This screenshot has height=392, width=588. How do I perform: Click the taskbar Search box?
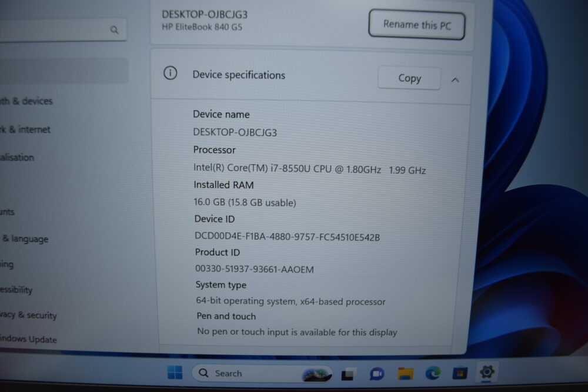[262, 373]
